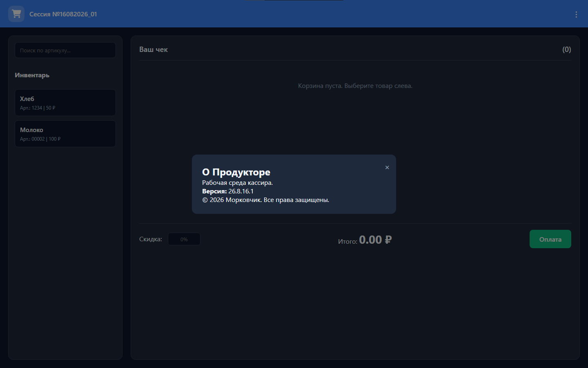588x368 pixels.
Task: Click the 'Итого:' label
Action: 347,242
